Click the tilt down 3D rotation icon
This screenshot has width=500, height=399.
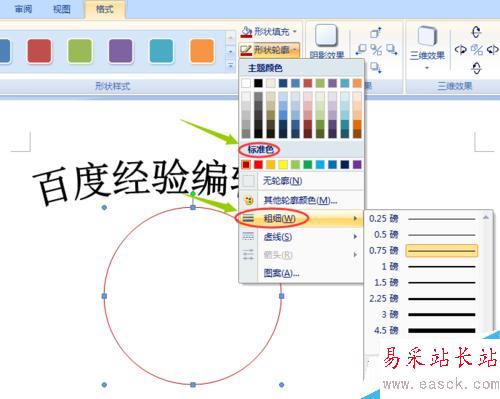click(476, 68)
